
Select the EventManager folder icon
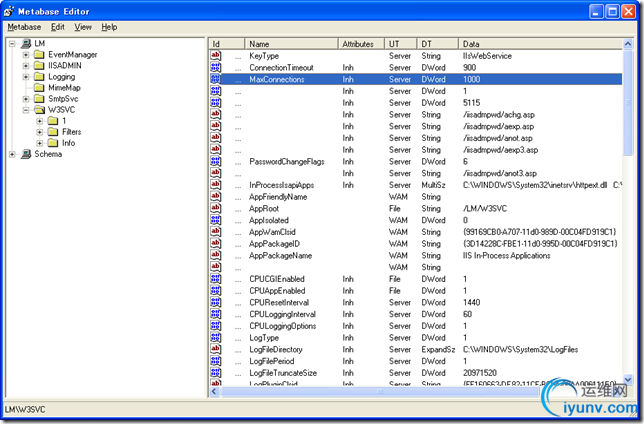pos(39,55)
